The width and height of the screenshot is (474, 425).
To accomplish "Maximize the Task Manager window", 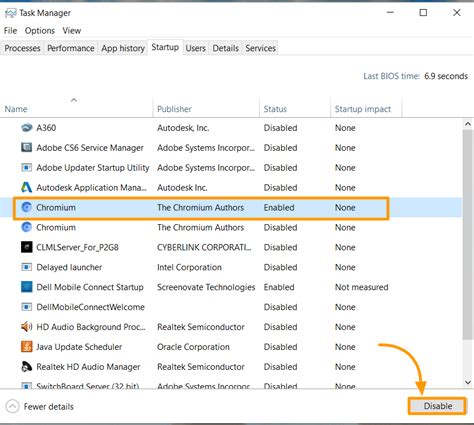I will [x=423, y=13].
